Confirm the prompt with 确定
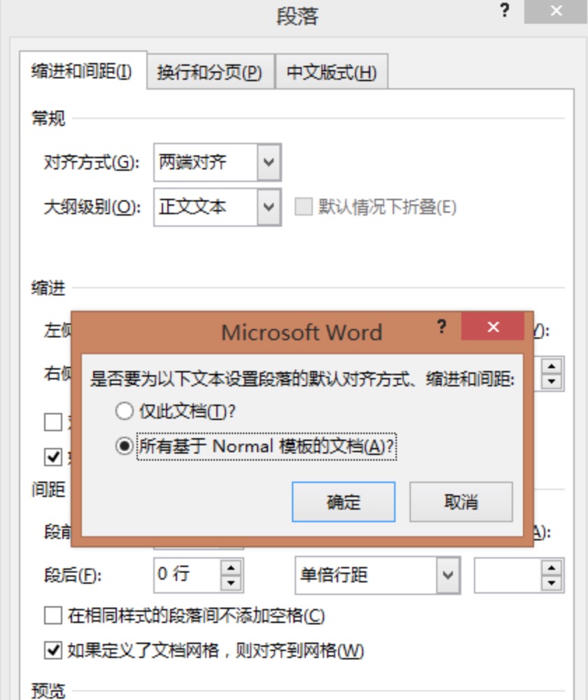Screen dimensions: 588x700 (342, 502)
